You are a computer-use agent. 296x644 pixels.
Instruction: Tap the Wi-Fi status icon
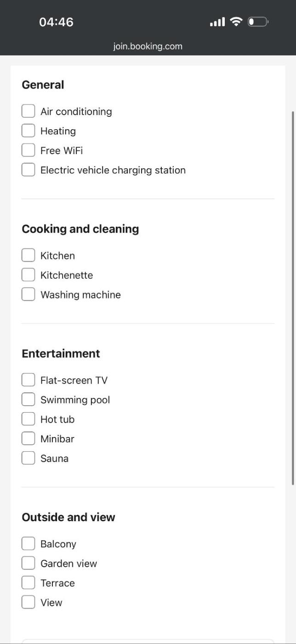click(x=236, y=22)
